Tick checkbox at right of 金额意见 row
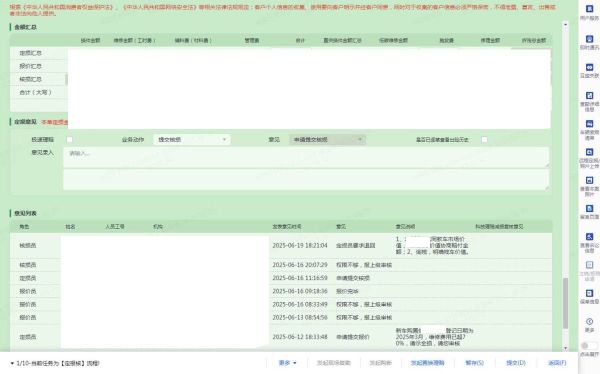 coord(484,140)
